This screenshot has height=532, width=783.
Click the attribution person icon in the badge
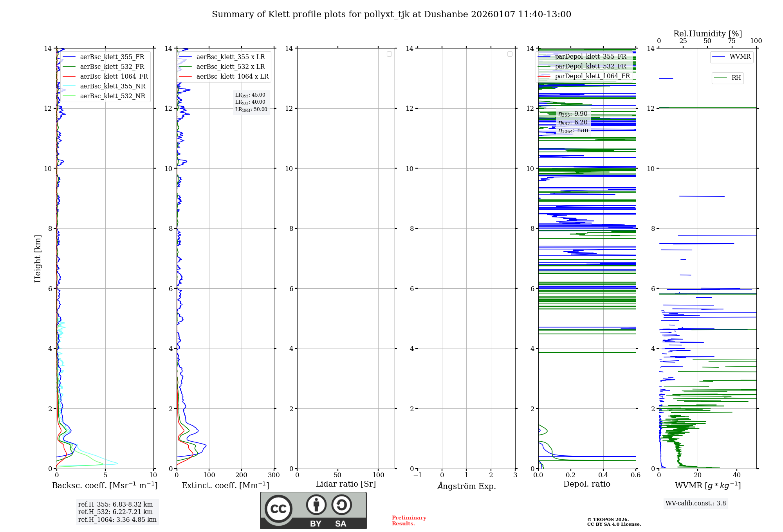(316, 505)
